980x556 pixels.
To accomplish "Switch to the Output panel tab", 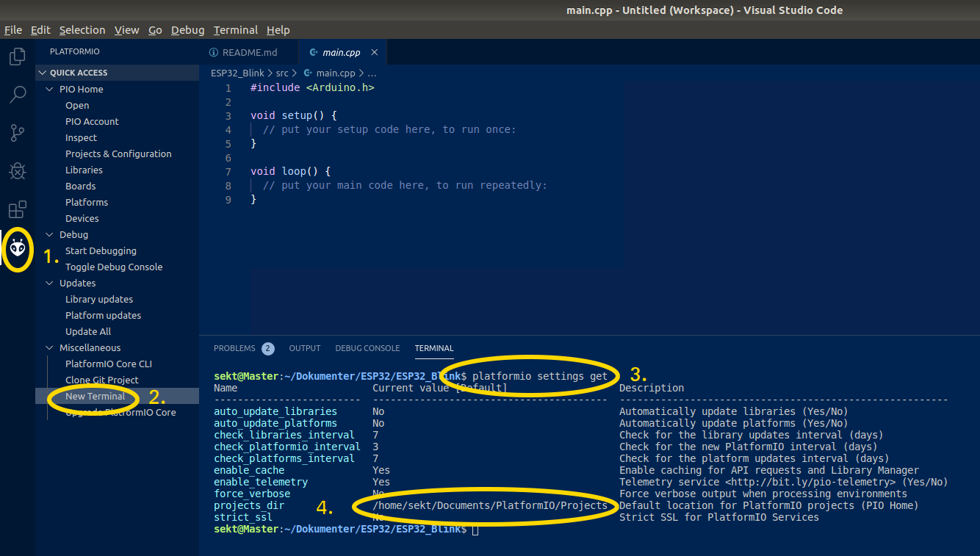I will click(x=305, y=348).
